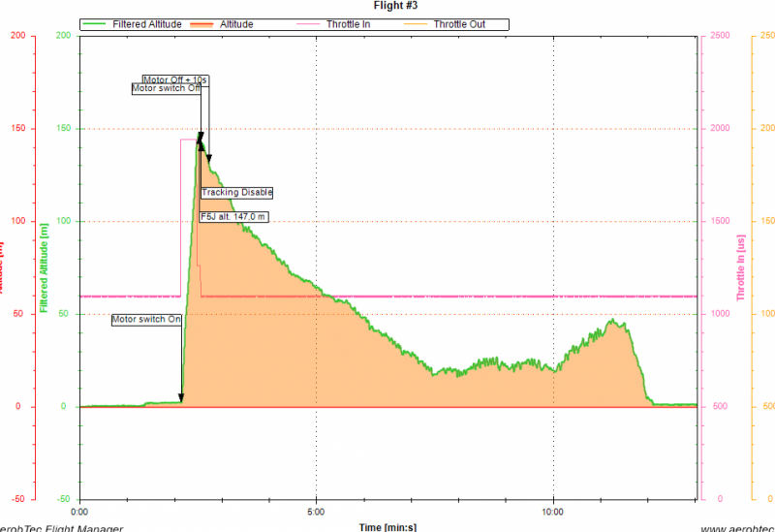
Task: Select the F5J alt. 147.0 m label
Action: pos(233,217)
